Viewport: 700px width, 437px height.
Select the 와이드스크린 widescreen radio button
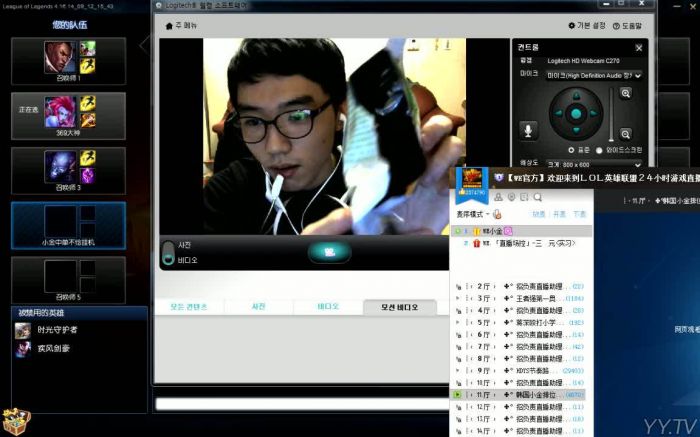pos(600,151)
